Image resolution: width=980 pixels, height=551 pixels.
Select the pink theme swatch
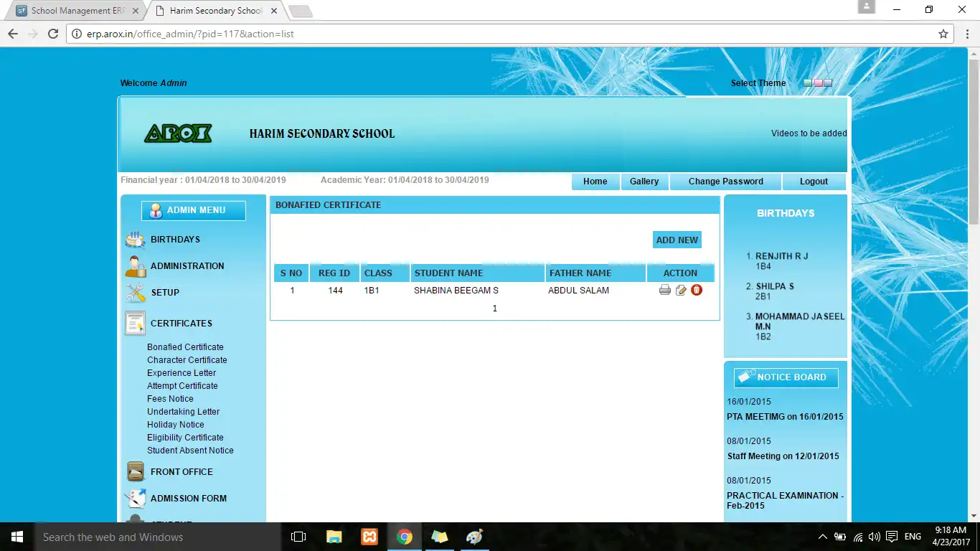[x=817, y=83]
